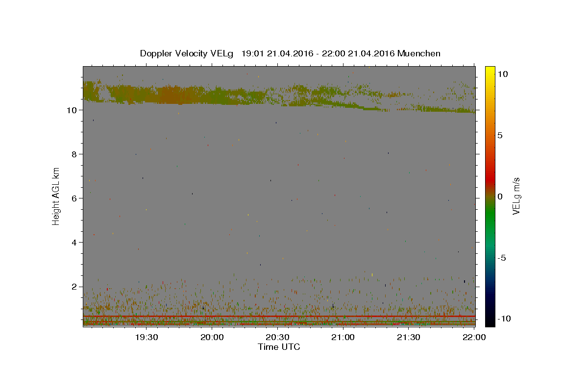Click the height tick label '10'
The width and height of the screenshot is (588, 392).
(72, 110)
